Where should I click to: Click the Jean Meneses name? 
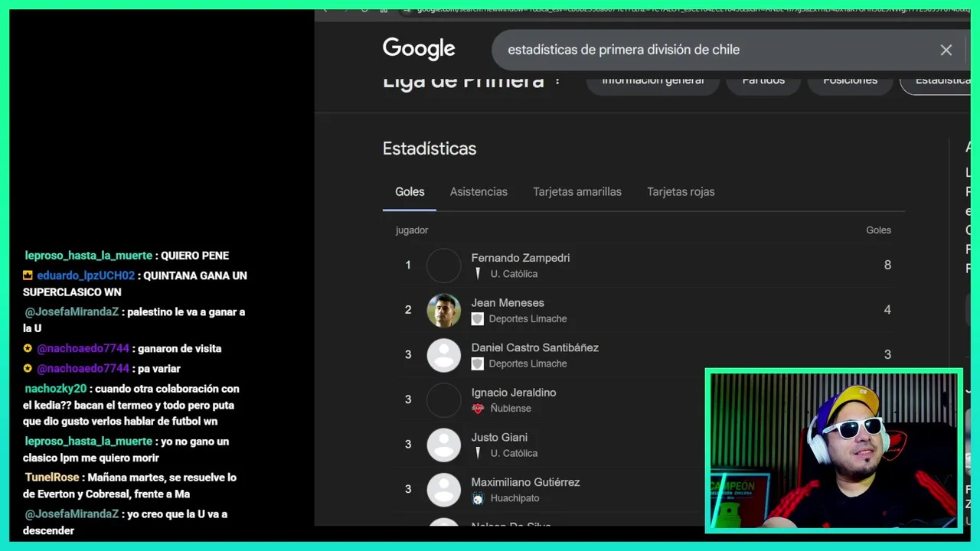click(508, 302)
